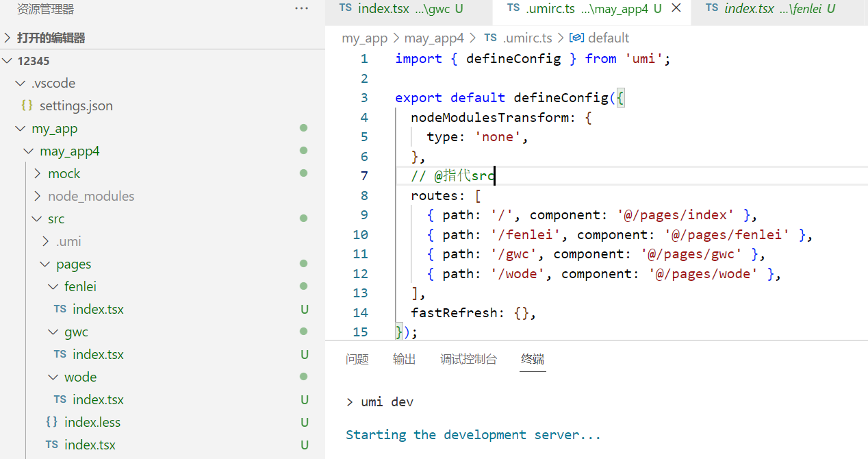Click line number 1 in the gutter
The height and width of the screenshot is (459, 868).
(364, 59)
